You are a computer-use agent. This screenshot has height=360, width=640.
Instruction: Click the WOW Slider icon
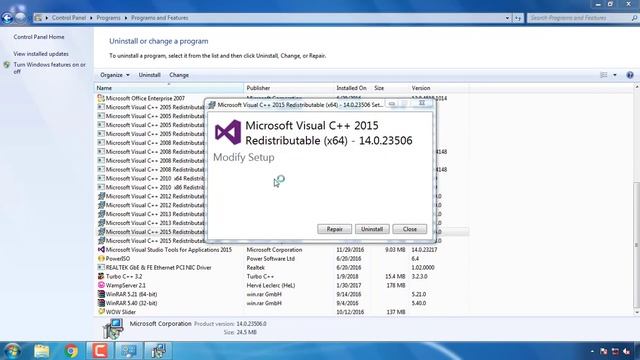click(101, 311)
